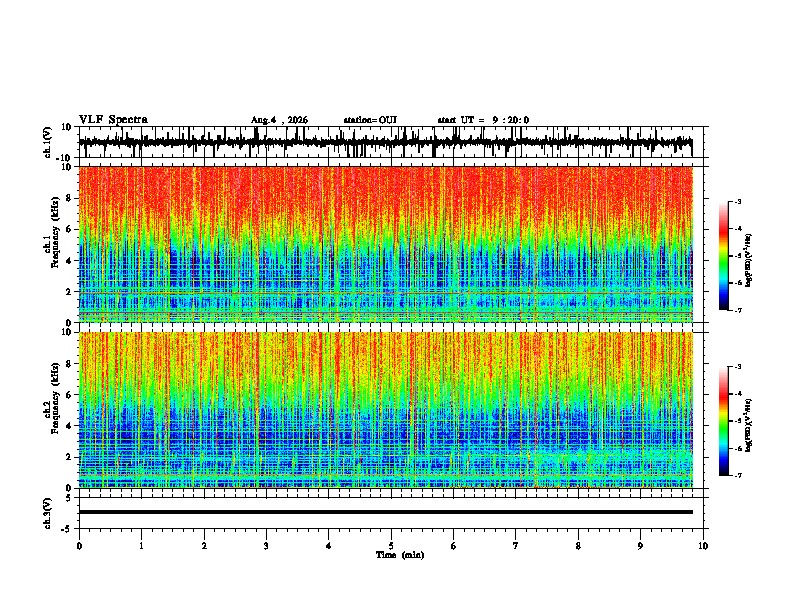Click the ch.2 frequency axis tick "4"
Screen dimensions: 792x612
pos(69,426)
